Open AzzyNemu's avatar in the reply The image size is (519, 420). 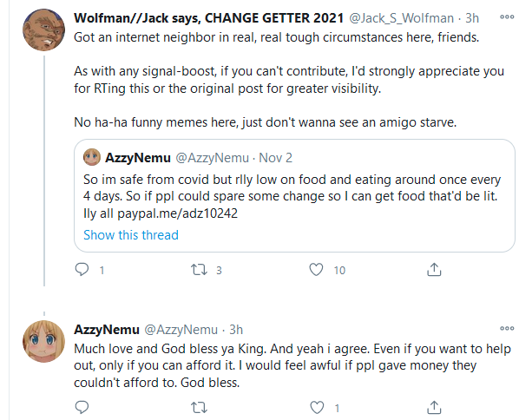(43, 341)
